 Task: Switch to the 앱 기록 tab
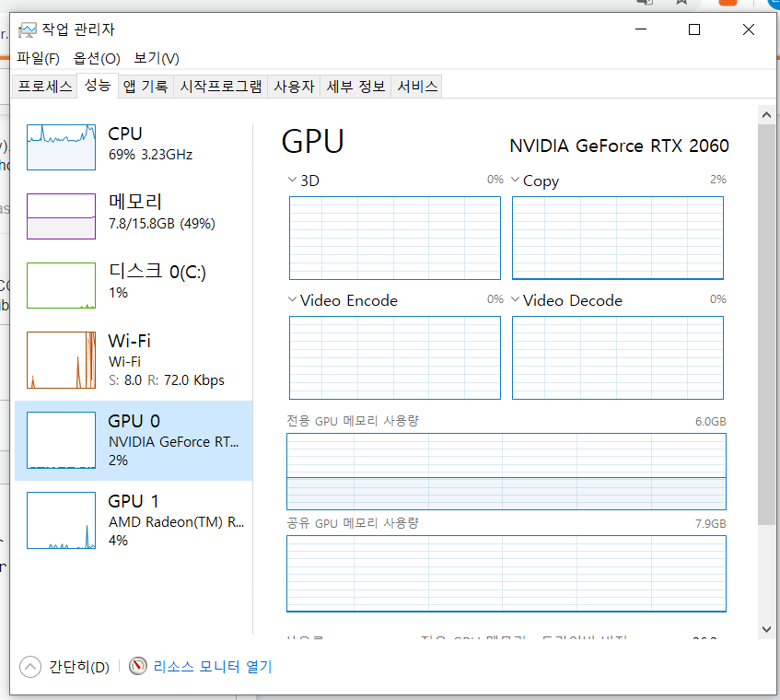click(x=146, y=87)
